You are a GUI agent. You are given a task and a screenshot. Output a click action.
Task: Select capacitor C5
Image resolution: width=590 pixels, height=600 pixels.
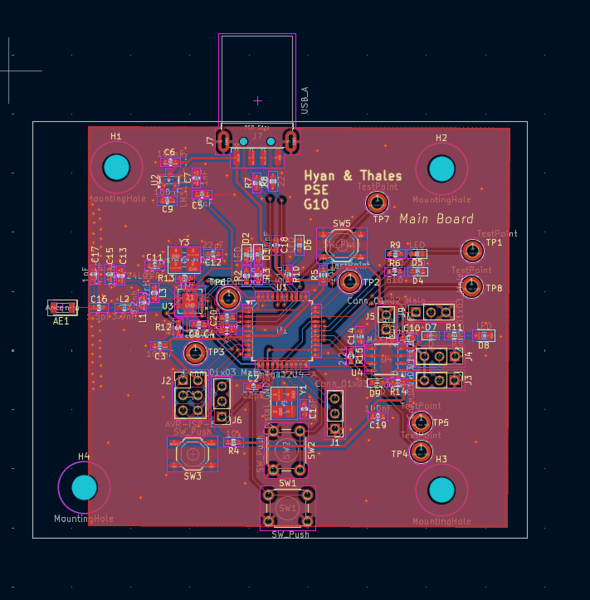coord(202,195)
